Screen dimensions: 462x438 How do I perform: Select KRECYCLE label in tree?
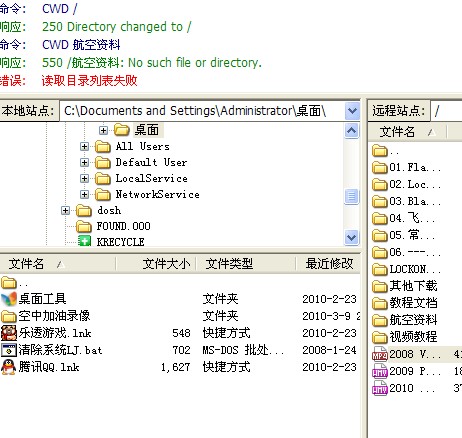pos(120,242)
